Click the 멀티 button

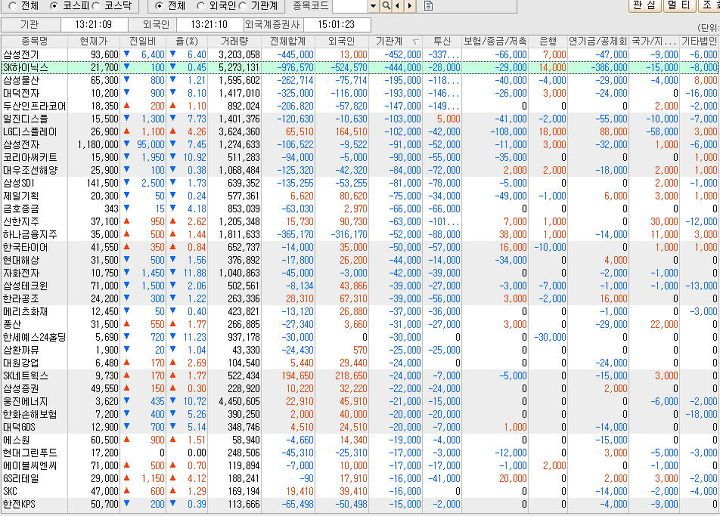(679, 6)
